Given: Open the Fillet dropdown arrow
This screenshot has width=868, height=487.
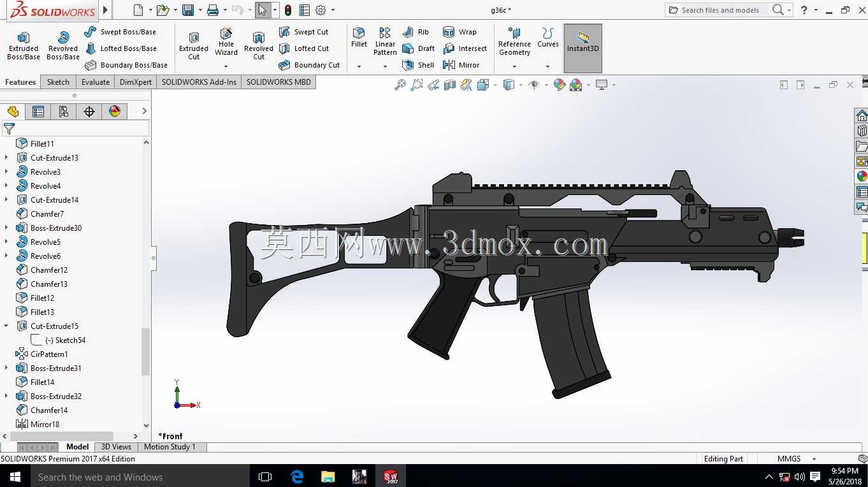Looking at the screenshot, I should click(x=359, y=66).
